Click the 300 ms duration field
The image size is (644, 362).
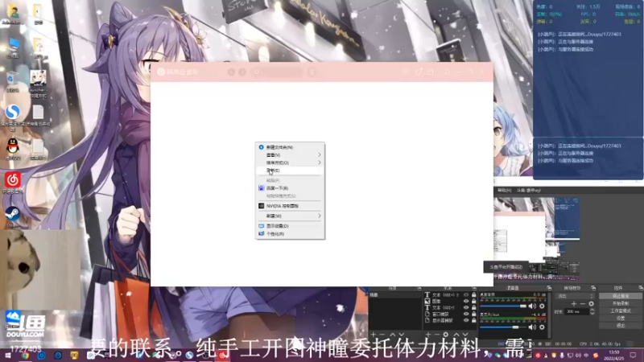(577, 311)
